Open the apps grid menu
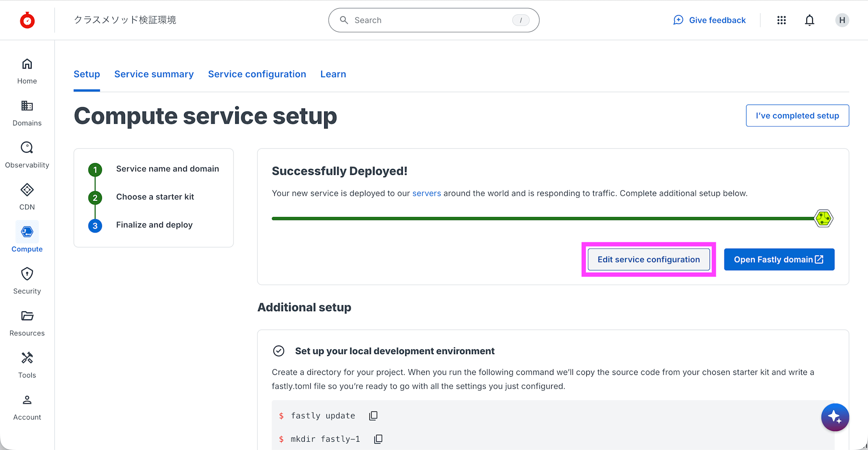This screenshot has height=450, width=868. pyautogui.click(x=782, y=20)
